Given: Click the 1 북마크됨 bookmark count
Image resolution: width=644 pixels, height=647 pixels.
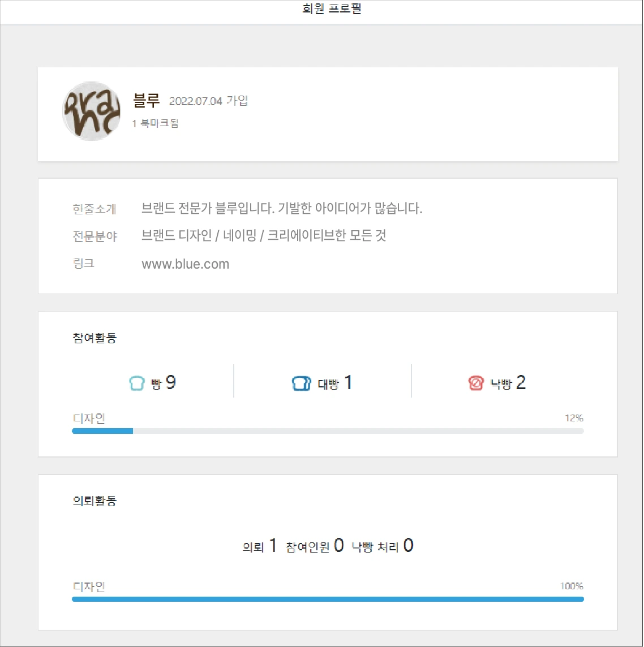Looking at the screenshot, I should tap(155, 123).
